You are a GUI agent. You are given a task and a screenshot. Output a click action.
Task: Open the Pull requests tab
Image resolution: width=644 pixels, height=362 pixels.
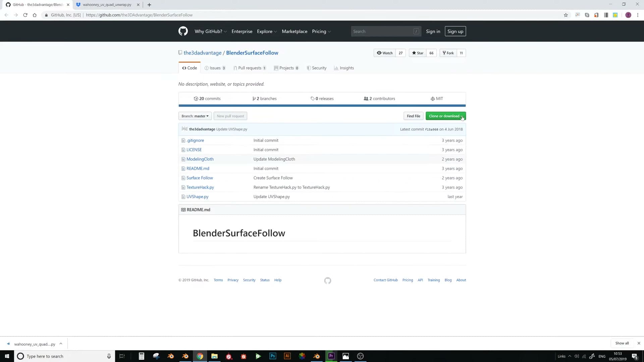[x=250, y=68]
